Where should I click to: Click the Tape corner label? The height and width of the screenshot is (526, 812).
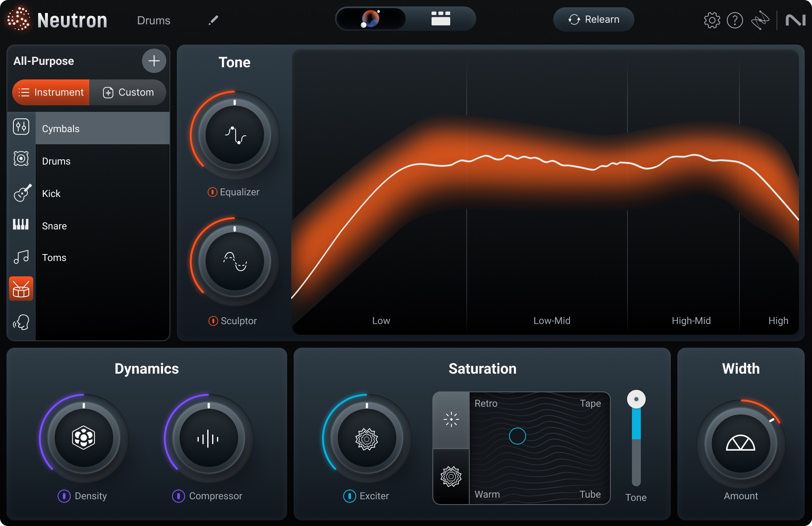[x=590, y=403]
